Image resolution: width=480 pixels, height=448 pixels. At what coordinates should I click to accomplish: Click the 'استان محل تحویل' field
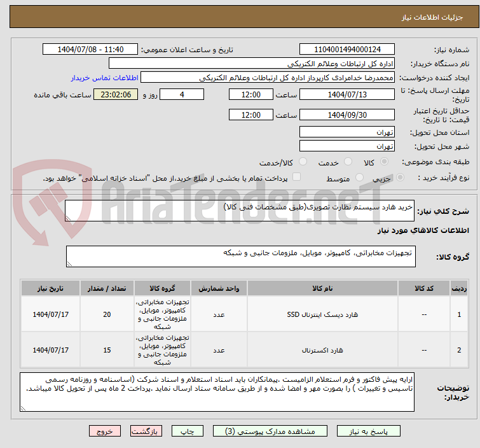point(347,132)
